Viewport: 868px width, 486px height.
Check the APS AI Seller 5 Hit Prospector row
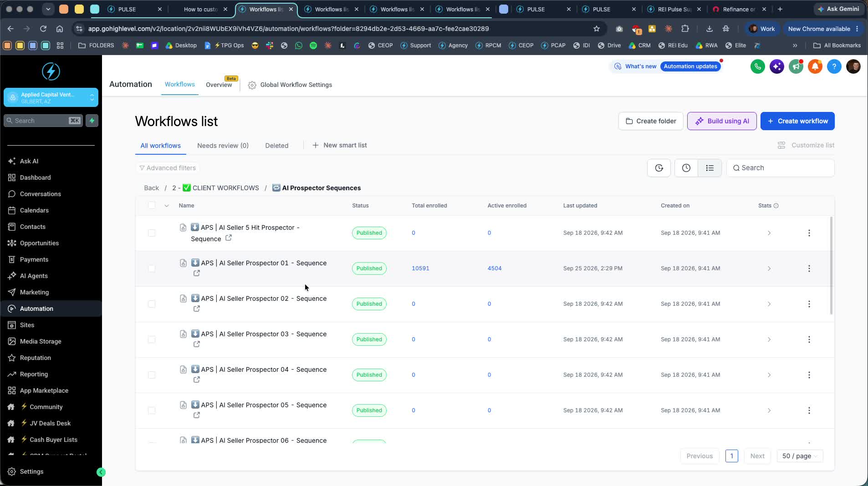tap(152, 233)
